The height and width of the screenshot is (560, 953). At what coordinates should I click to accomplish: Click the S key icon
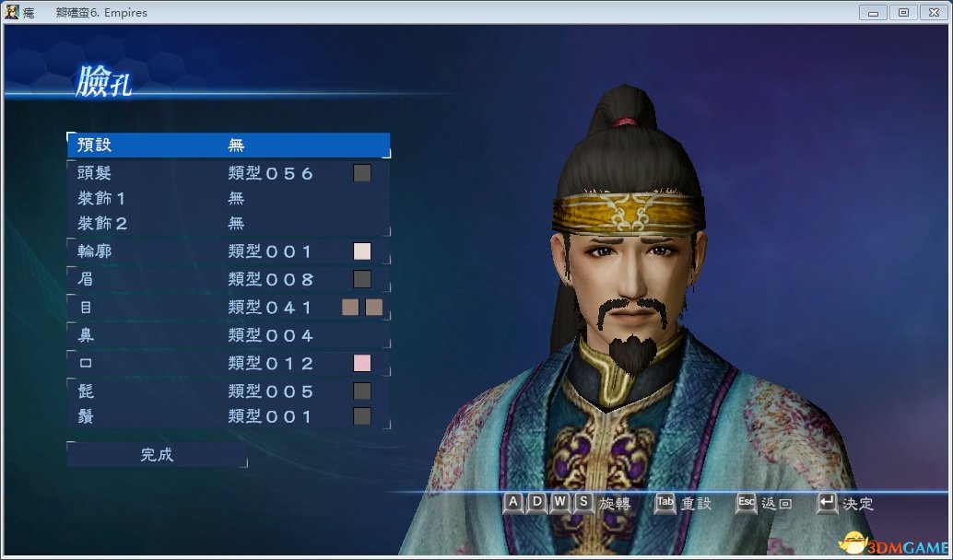583,503
